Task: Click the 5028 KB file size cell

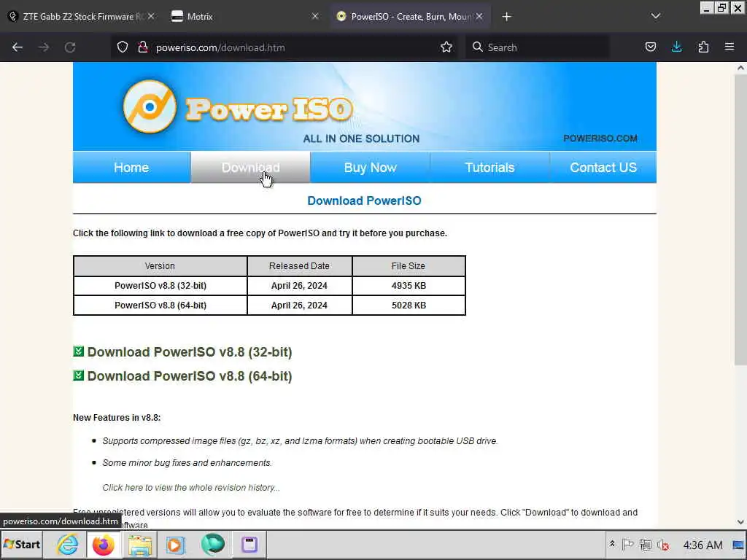Action: (409, 306)
